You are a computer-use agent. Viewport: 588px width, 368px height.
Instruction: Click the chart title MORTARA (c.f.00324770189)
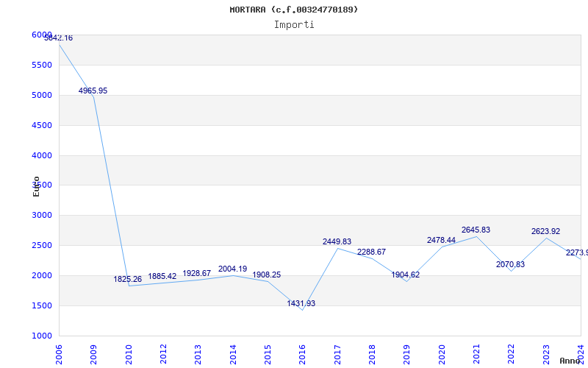[x=293, y=10]
